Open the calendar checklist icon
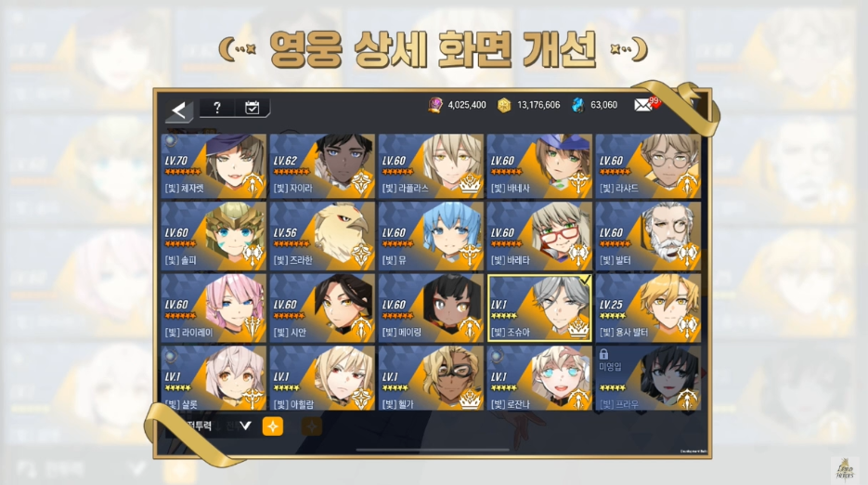Screen dimensions: 868x485 252,108
